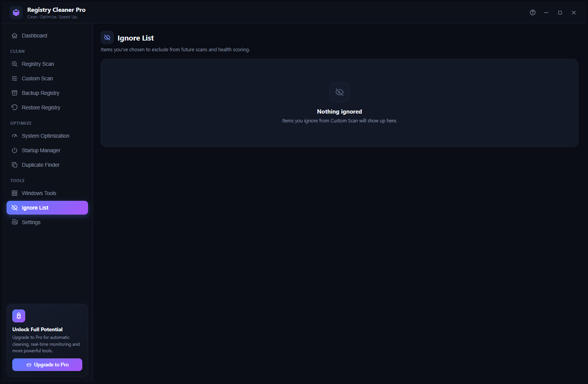Click the Restore Registry arrow icon
The image size is (588, 384).
tap(15, 107)
